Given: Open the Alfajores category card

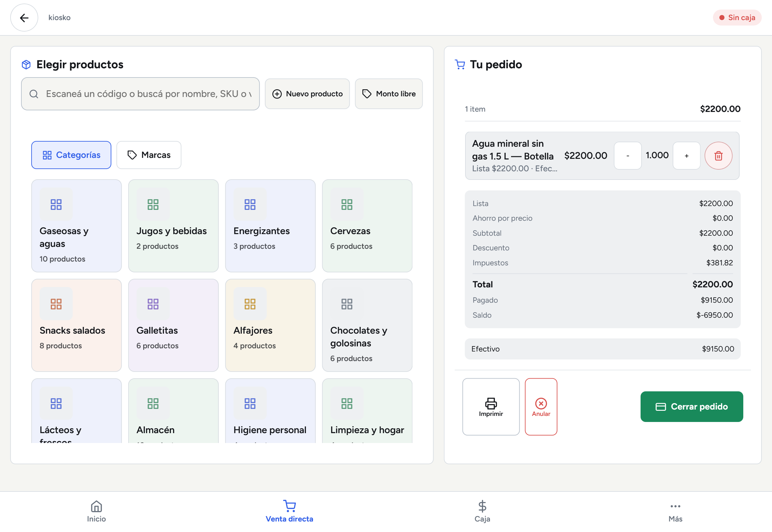Looking at the screenshot, I should click(x=270, y=325).
